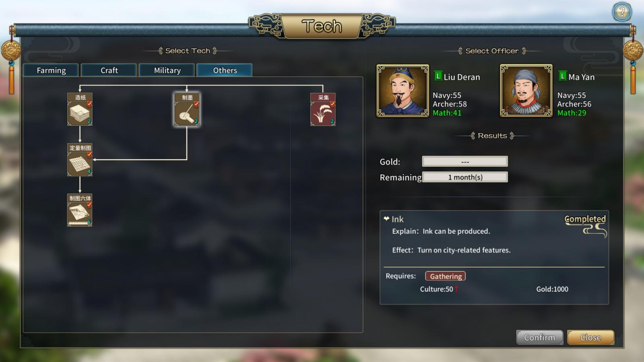Select the six-principles map tech icon

point(80,210)
